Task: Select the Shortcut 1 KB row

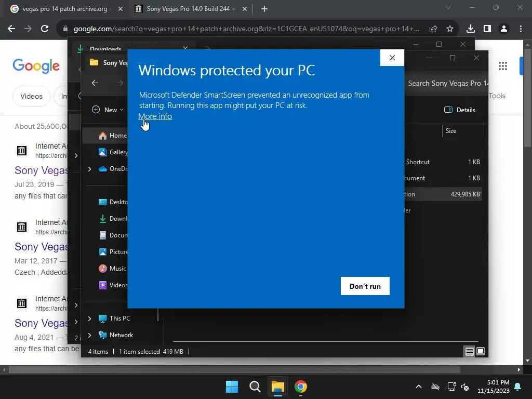Action: tap(443, 162)
